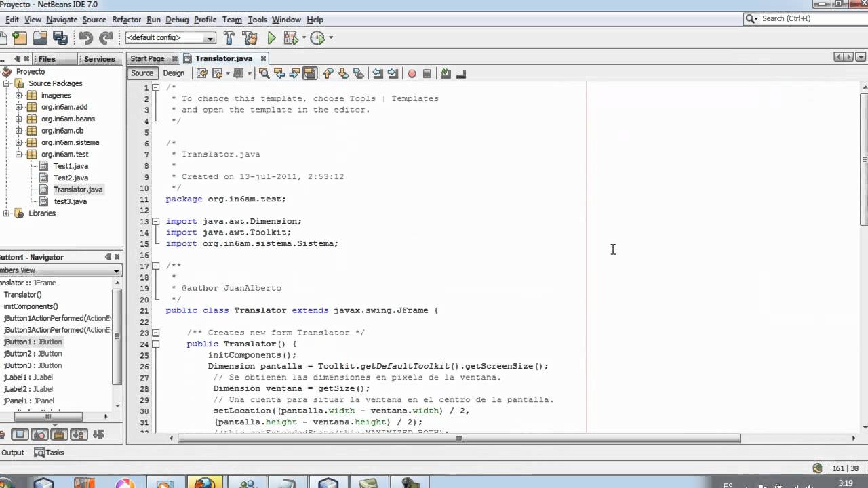
Task: Click the Uncomment code icon
Action: pos(461,73)
